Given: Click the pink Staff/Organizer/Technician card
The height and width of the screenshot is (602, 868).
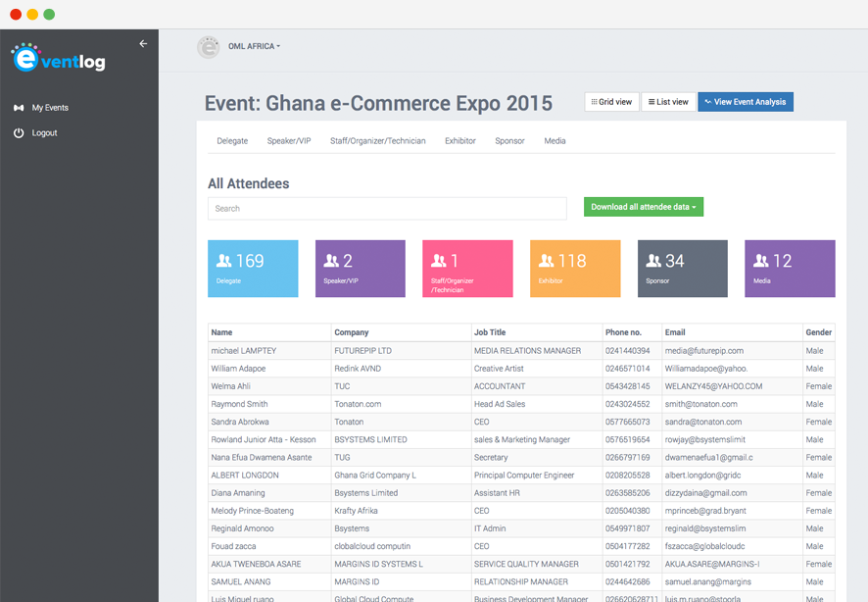Looking at the screenshot, I should [467, 269].
